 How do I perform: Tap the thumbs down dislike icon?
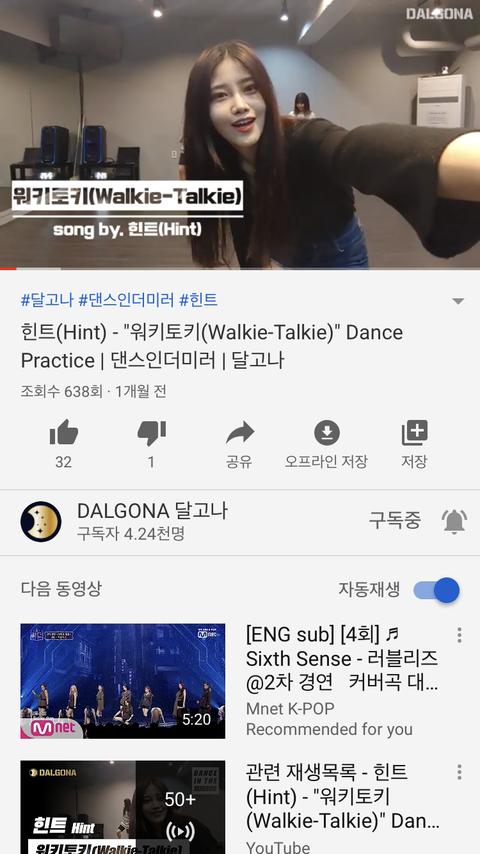point(151,434)
